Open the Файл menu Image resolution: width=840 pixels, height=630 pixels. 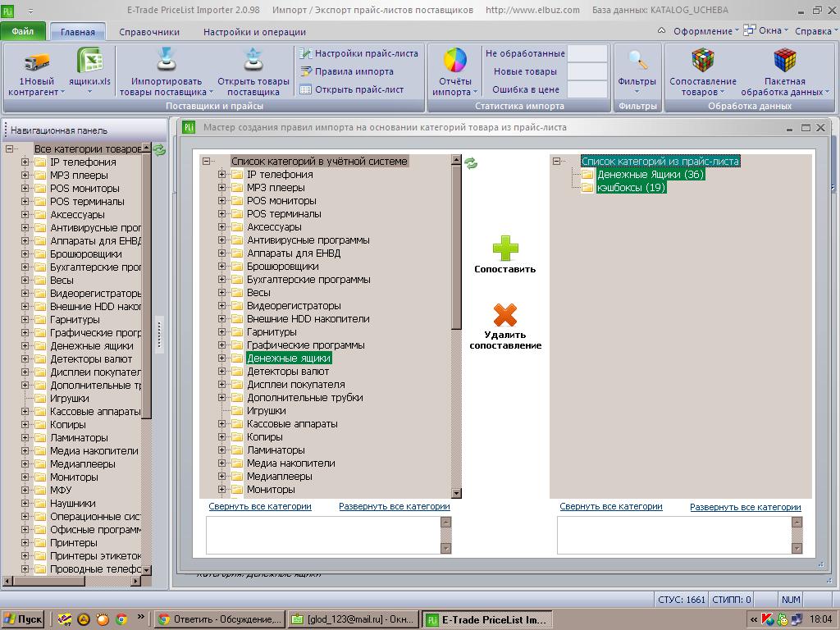[x=22, y=31]
